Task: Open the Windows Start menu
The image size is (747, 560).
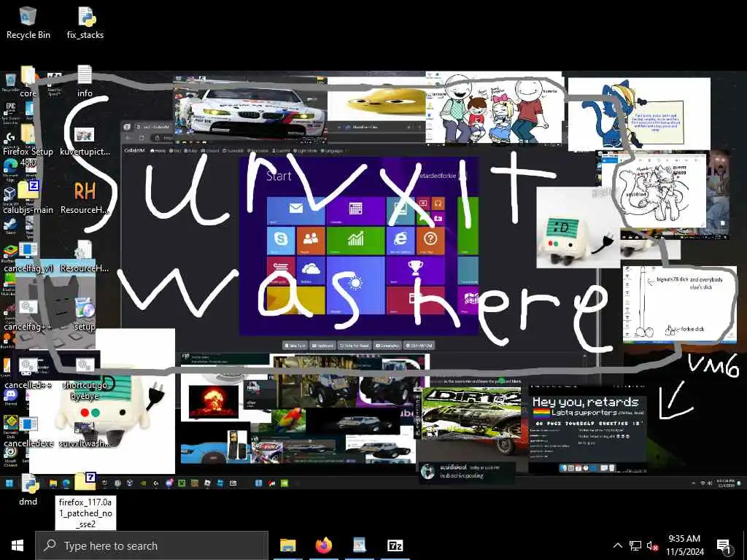Action: click(18, 545)
